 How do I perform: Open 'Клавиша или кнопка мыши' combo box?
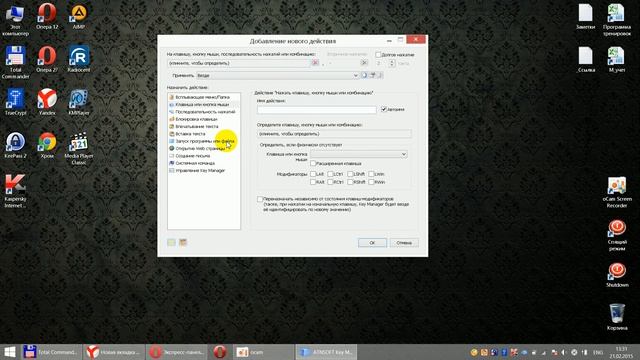pos(358,154)
